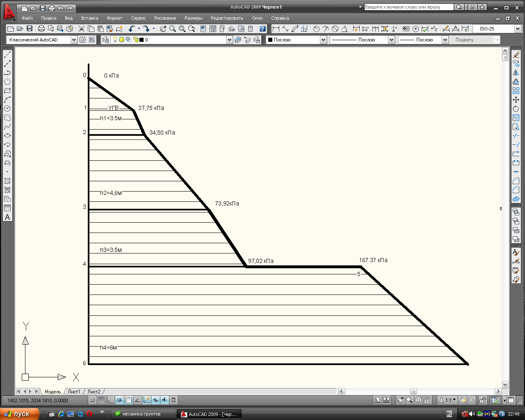Open the QuickCalc calculator
The image size is (525, 420).
(250, 29)
